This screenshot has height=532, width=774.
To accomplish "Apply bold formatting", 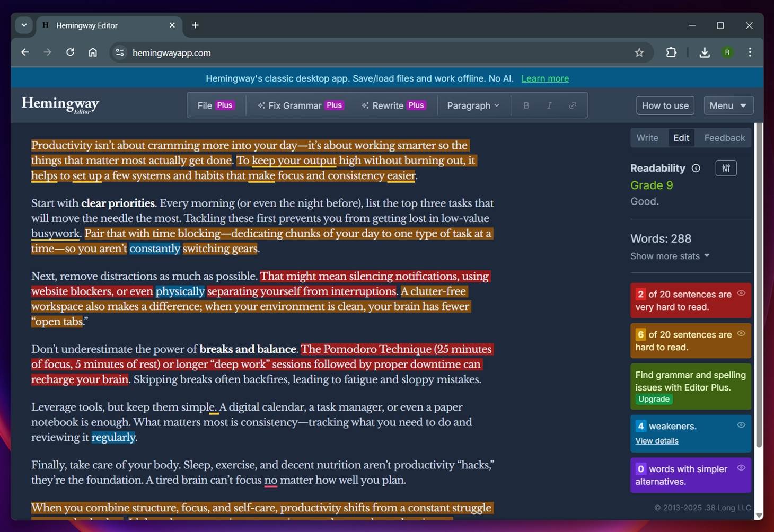I will tap(526, 105).
